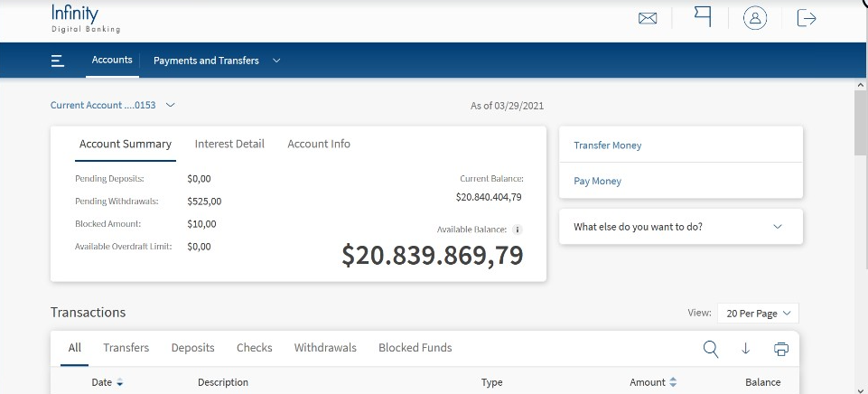The image size is (868, 394).
Task: Switch to Account Info tab
Action: [x=319, y=144]
